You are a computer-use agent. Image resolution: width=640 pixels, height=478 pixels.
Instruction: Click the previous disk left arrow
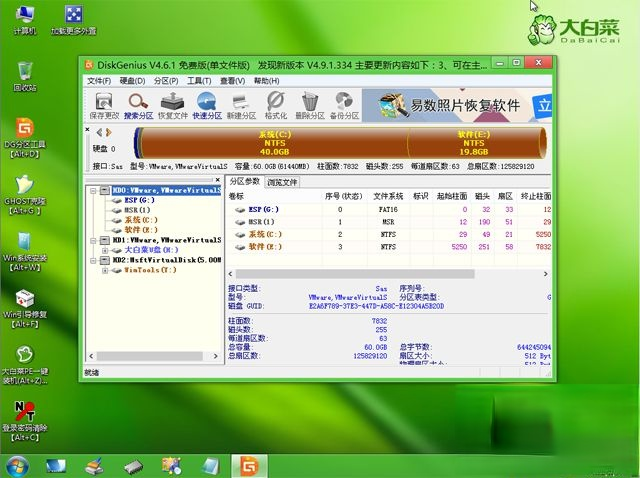tap(99, 132)
